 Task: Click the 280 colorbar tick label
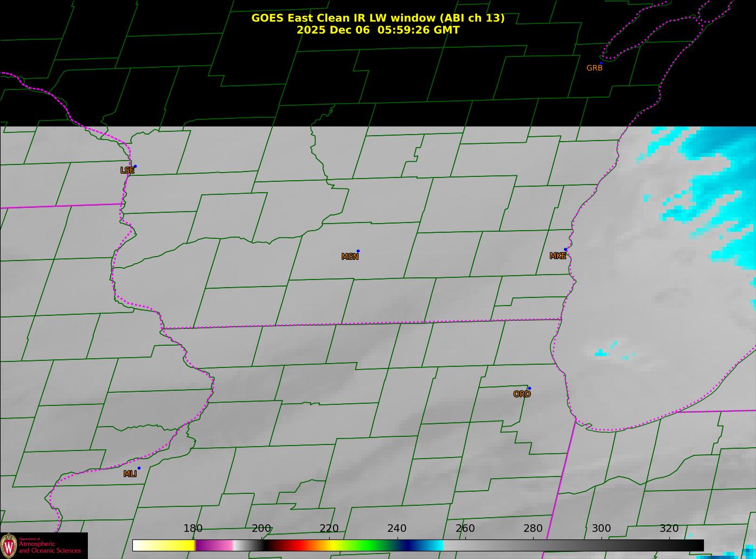pos(533,529)
